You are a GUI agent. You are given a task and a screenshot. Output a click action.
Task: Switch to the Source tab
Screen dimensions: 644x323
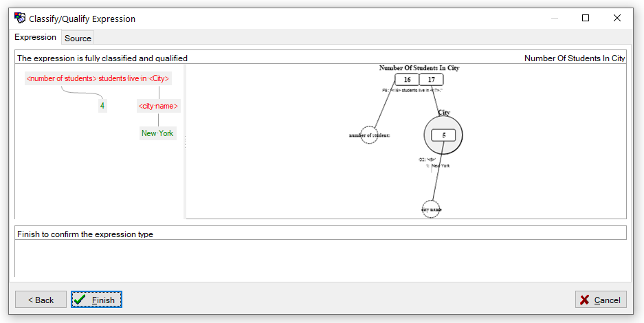pyautogui.click(x=78, y=38)
